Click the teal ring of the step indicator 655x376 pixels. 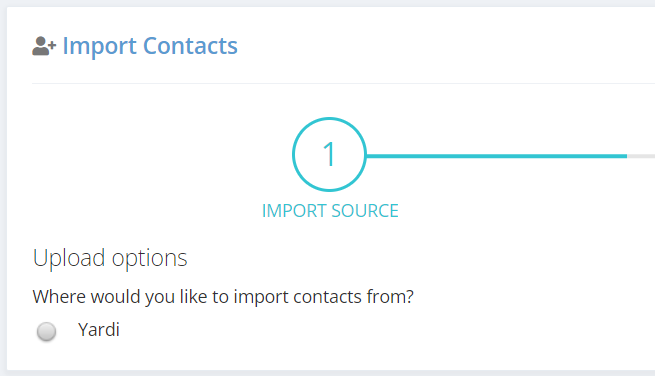pos(294,155)
